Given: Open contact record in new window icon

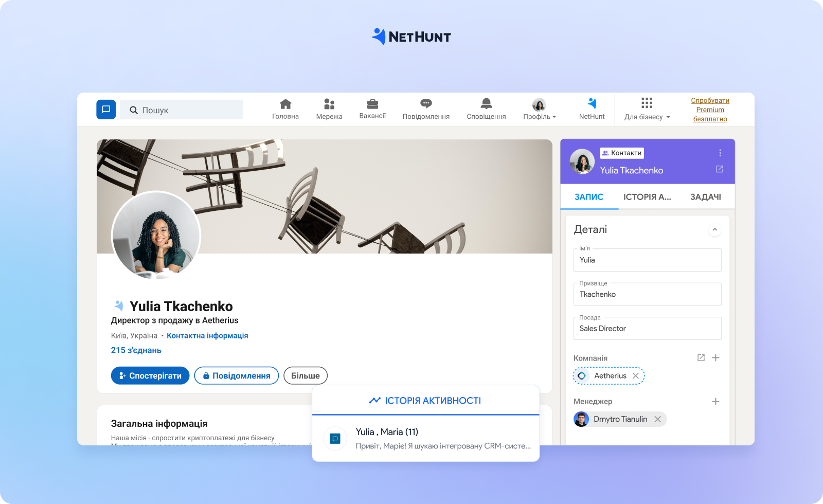Looking at the screenshot, I should point(720,169).
